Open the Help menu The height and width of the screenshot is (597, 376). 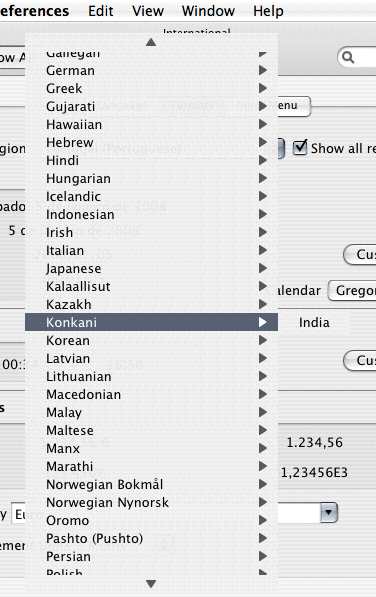268,11
